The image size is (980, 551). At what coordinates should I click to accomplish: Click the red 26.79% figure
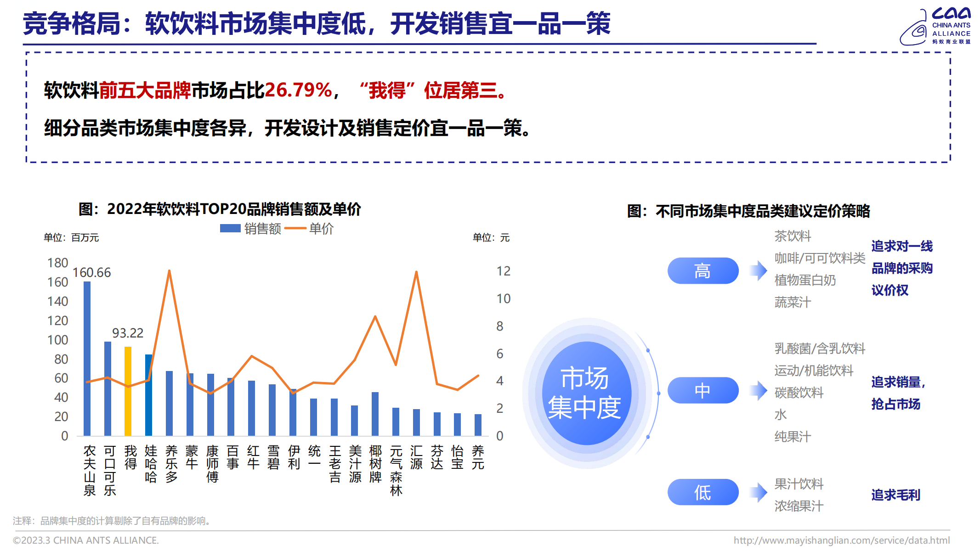point(298,90)
